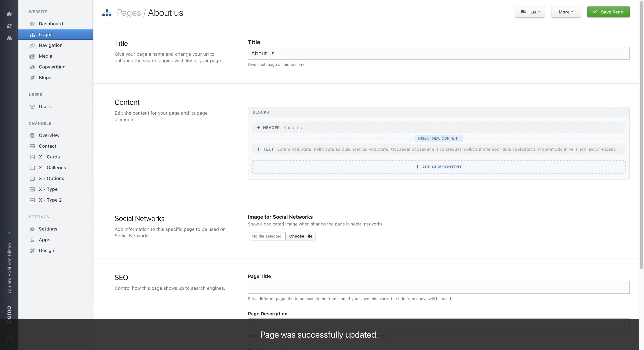The width and height of the screenshot is (644, 350).
Task: Open the blocks cube icon in the far-left rail
Action: (x=9, y=38)
